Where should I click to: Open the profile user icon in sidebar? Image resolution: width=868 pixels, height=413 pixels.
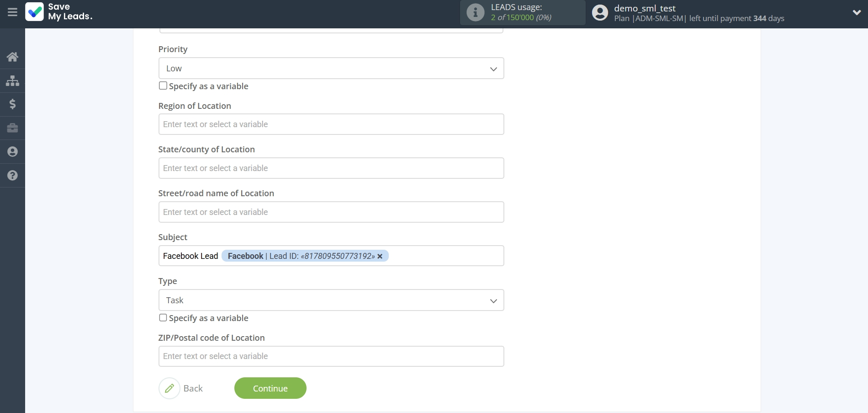12,152
